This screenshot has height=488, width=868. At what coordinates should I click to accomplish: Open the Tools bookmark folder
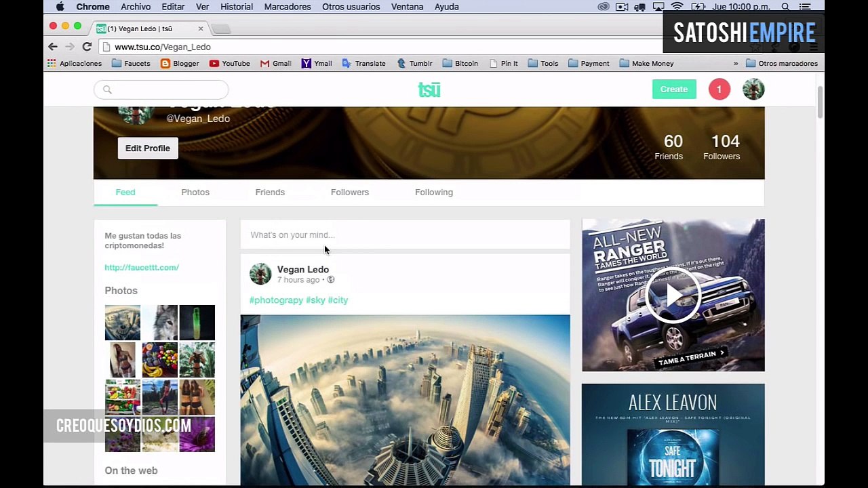click(x=543, y=63)
